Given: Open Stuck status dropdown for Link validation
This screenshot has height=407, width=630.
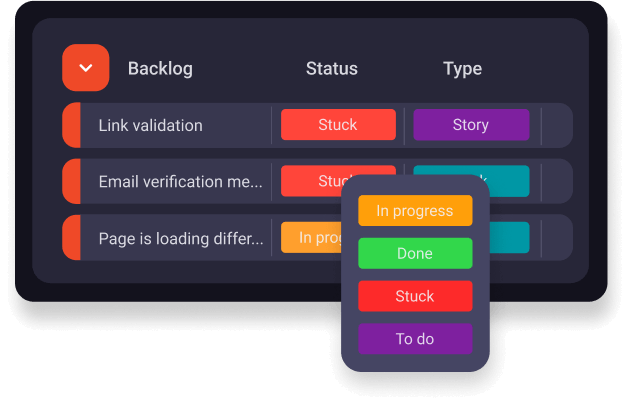Looking at the screenshot, I should [x=337, y=125].
